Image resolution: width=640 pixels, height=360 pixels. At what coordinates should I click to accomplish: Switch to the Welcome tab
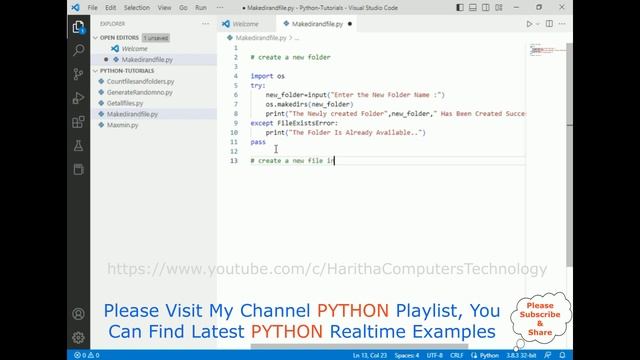(246, 24)
